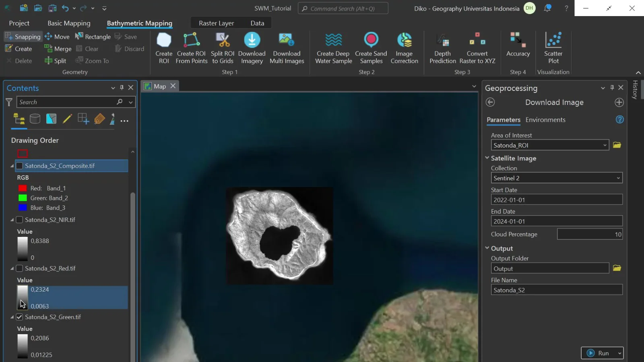Select List By Snapping icon

(x=83, y=119)
